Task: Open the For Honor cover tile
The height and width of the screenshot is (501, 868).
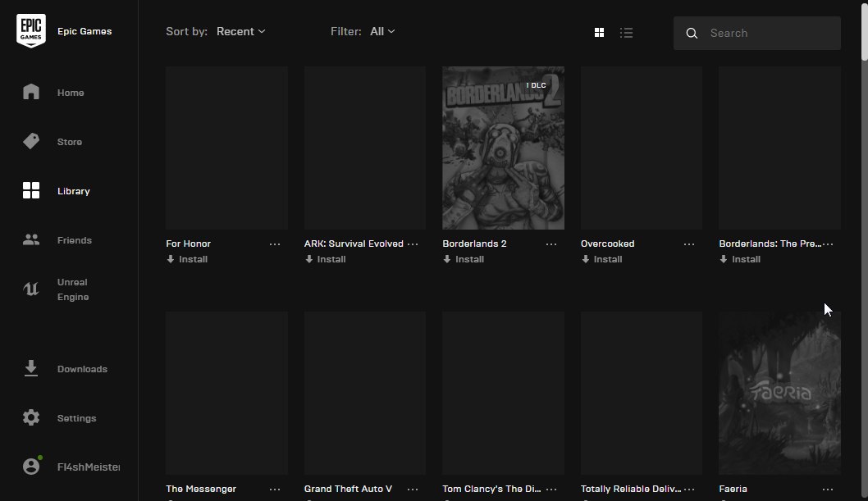Action: pyautogui.click(x=226, y=148)
